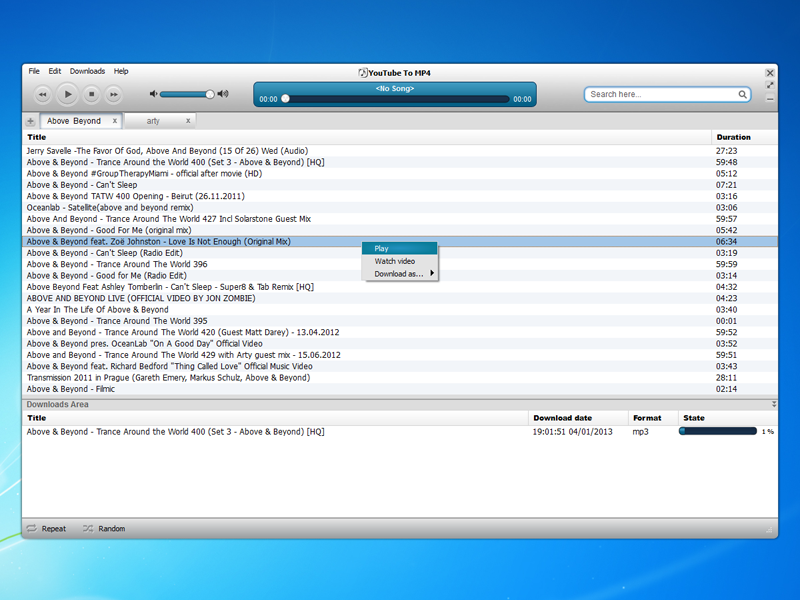This screenshot has height=600, width=800.
Task: Click the 'mp3' format cell
Action: [x=640, y=432]
